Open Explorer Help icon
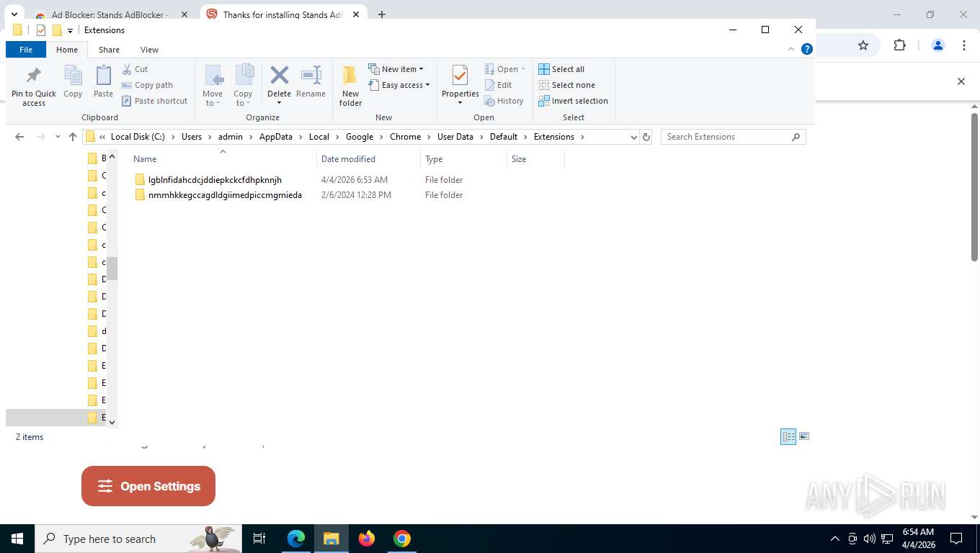The height and width of the screenshot is (553, 980). [x=807, y=49]
